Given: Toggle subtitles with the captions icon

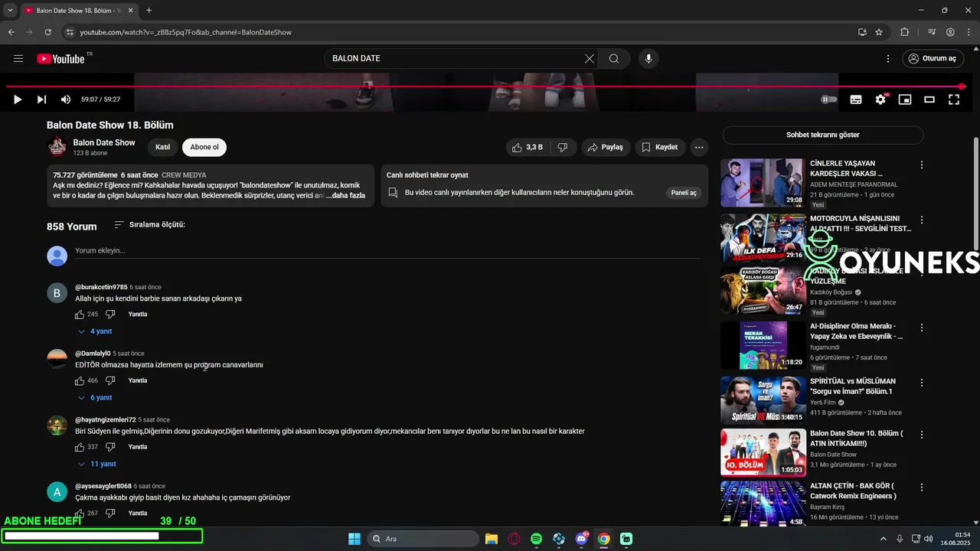Looking at the screenshot, I should pos(856,99).
